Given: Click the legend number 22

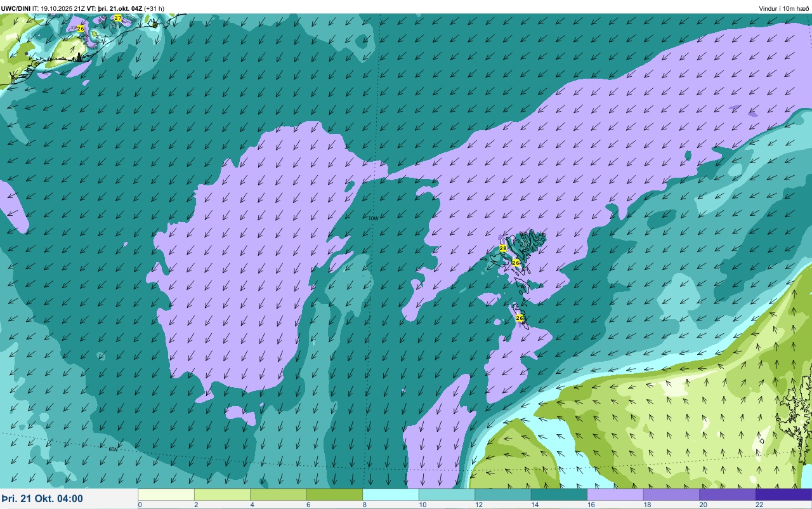Looking at the screenshot, I should pyautogui.click(x=759, y=505).
